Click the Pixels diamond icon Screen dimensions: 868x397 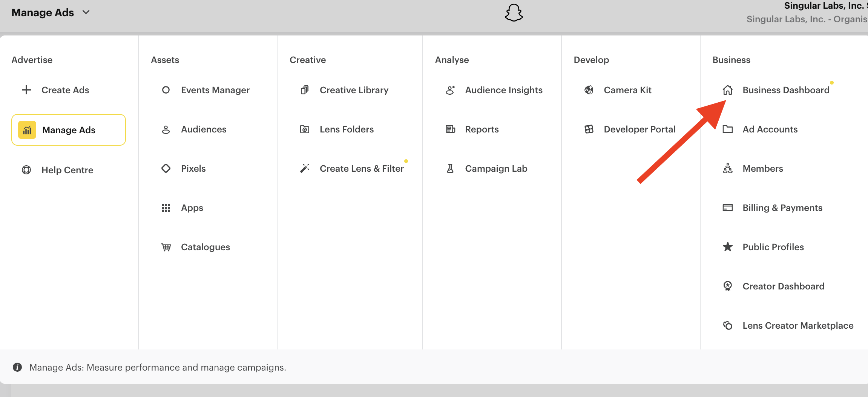click(166, 168)
